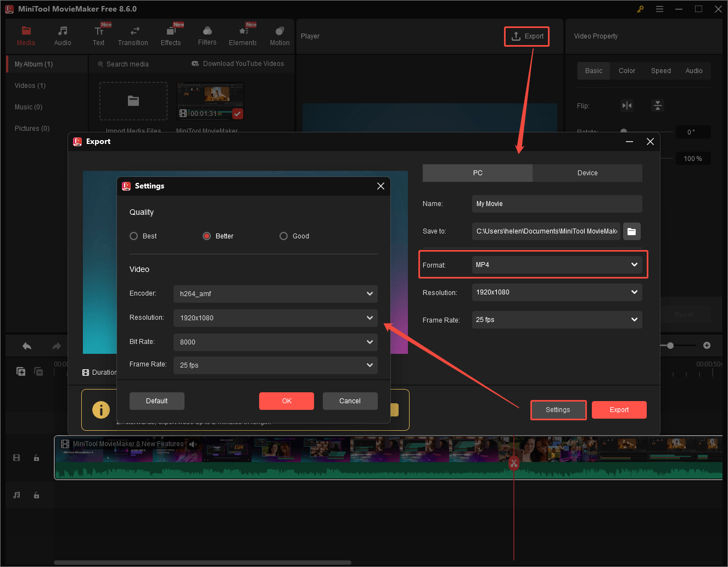This screenshot has width=728, height=567.
Task: Click the music track note icon
Action: tap(16, 495)
